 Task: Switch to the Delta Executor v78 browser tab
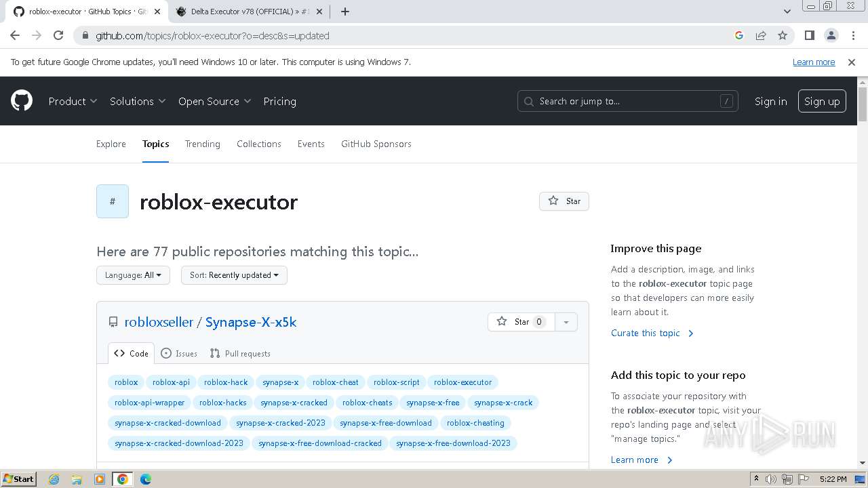click(x=248, y=12)
